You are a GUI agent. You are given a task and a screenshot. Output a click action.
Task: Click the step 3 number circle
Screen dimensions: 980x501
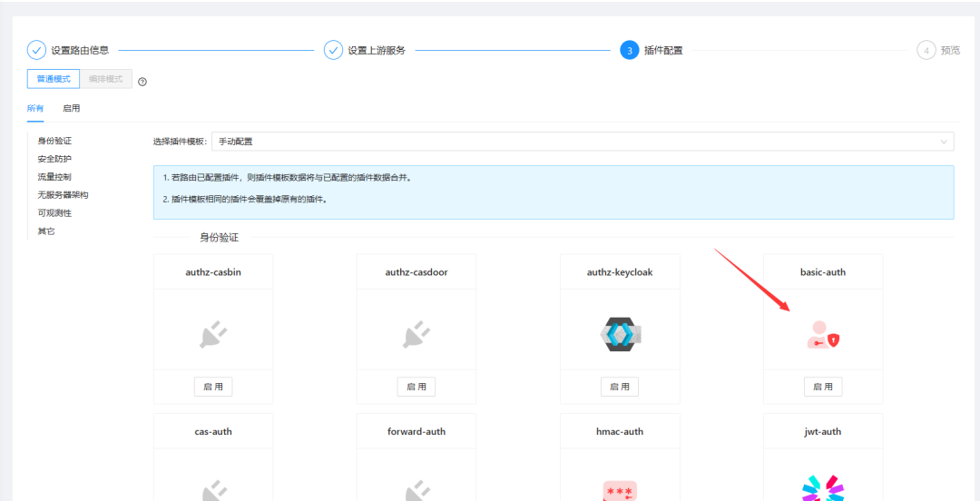pos(630,50)
